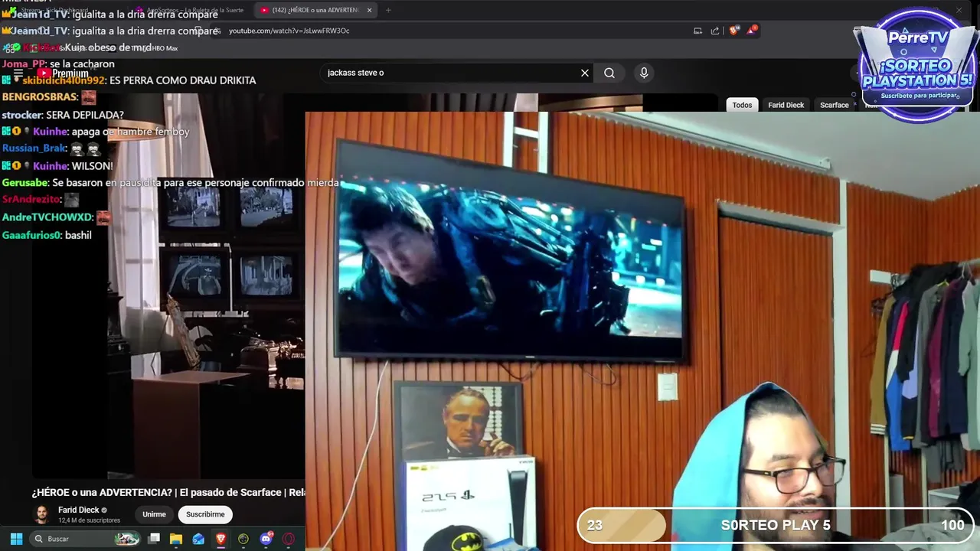Close the ¿HÉROE o una ADVERTENCIA tab
Viewport: 980px width, 551px height.
(x=369, y=10)
